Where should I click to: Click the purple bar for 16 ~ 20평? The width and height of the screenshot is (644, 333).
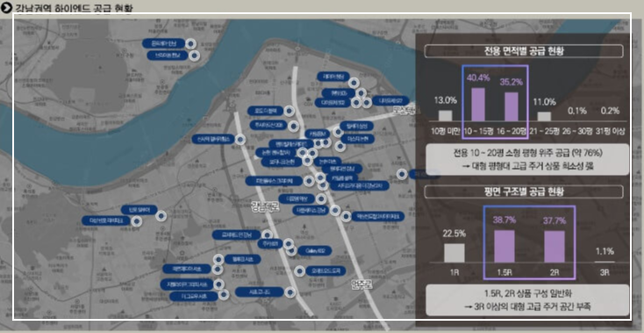click(x=512, y=106)
